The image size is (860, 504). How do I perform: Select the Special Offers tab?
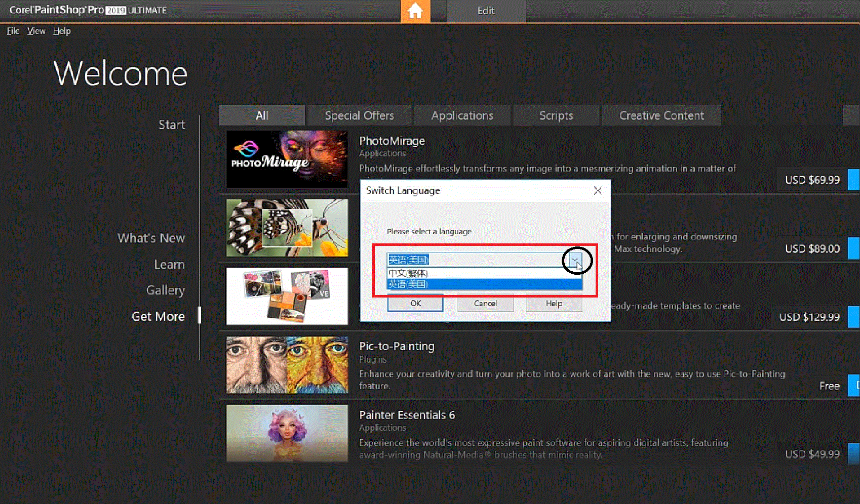(x=359, y=115)
